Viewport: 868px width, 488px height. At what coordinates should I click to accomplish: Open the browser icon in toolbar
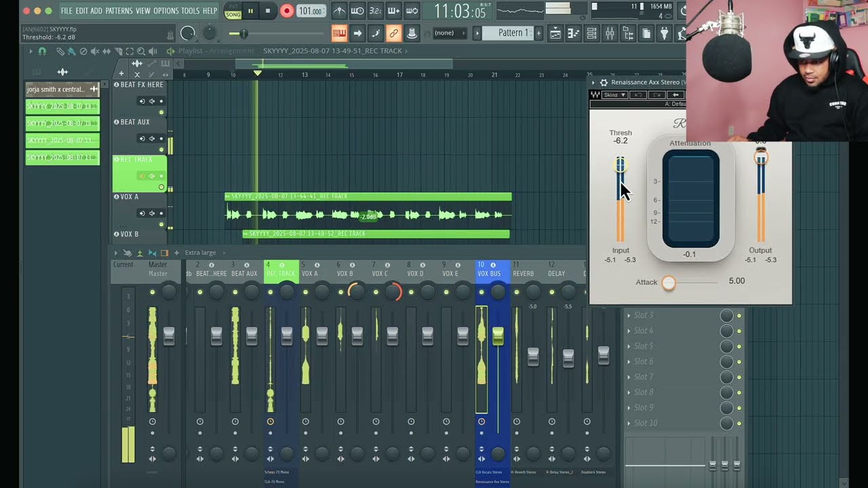click(x=628, y=33)
